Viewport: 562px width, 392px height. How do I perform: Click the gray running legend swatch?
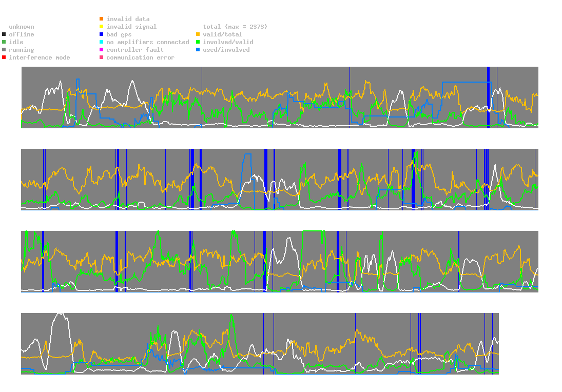pyautogui.click(x=4, y=50)
